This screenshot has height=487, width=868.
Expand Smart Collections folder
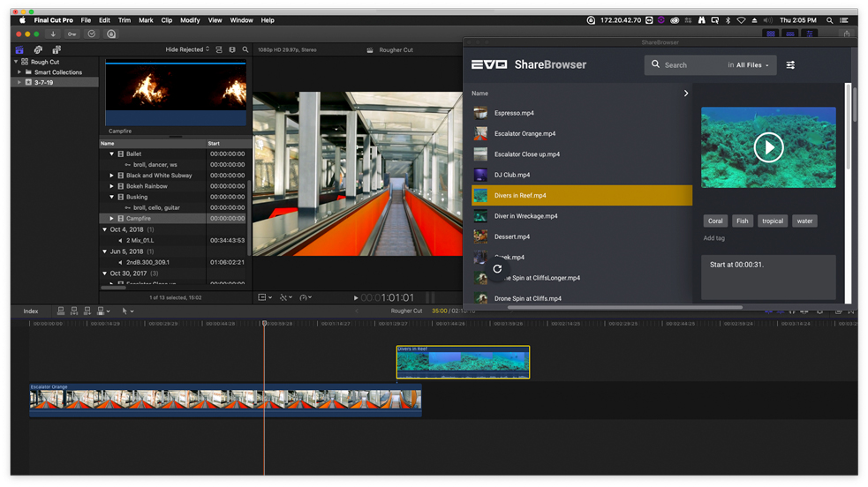click(19, 71)
